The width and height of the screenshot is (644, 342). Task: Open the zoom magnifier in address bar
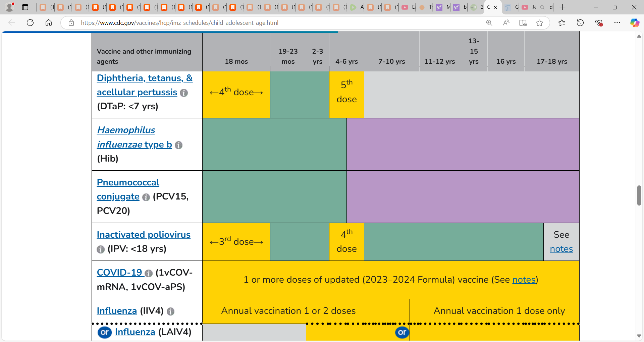click(489, 23)
